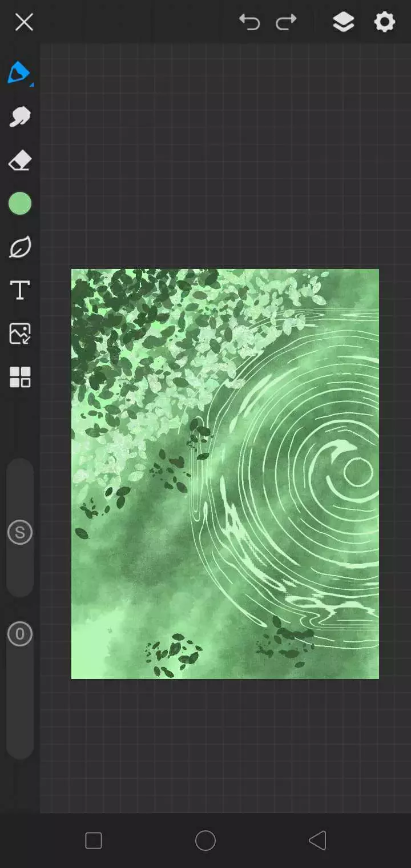
Task: Open the layers panel
Action: click(x=343, y=22)
